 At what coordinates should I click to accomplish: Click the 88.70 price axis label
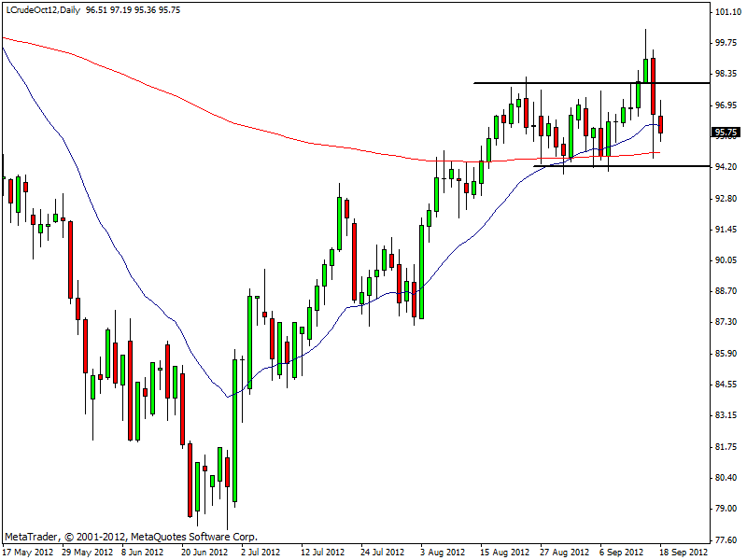pos(726,291)
